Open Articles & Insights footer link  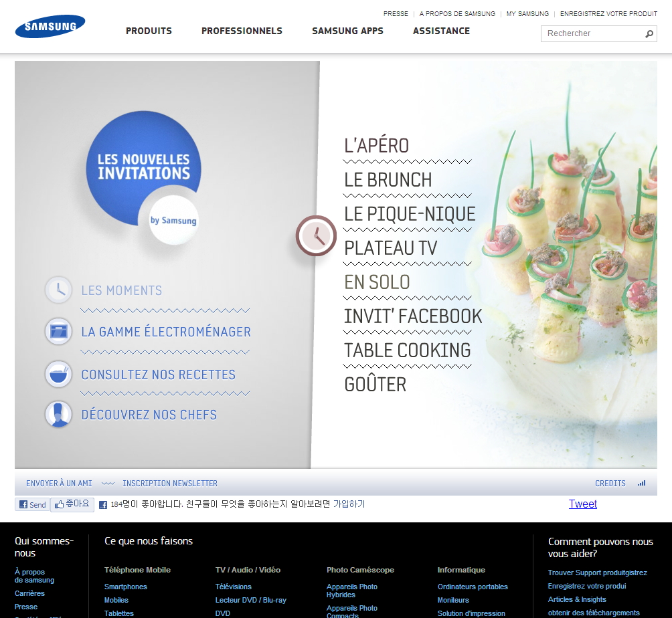click(x=577, y=599)
